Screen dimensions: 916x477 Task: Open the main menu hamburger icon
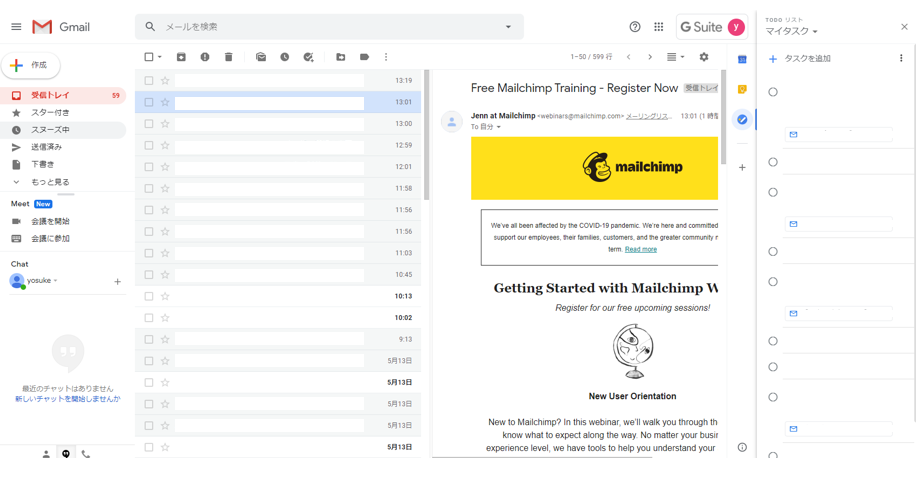click(x=16, y=27)
